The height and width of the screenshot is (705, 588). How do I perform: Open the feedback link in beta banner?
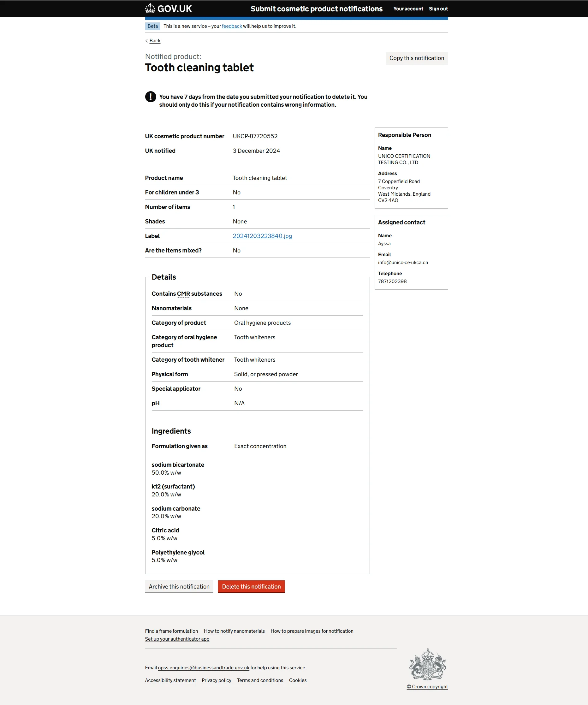click(232, 26)
